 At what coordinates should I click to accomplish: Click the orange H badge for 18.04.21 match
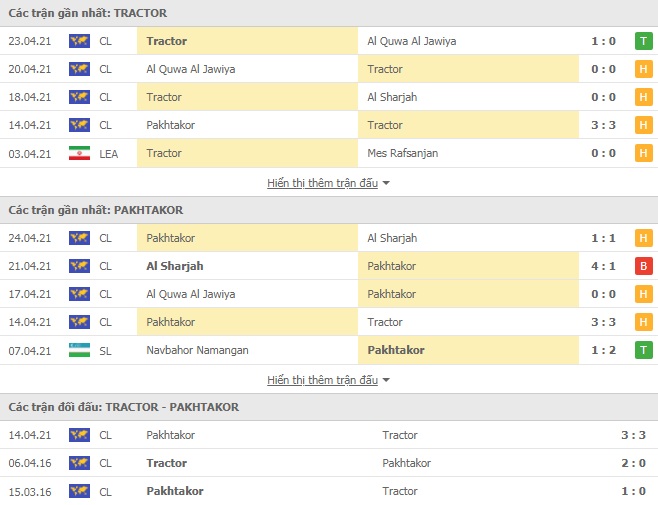click(x=643, y=97)
